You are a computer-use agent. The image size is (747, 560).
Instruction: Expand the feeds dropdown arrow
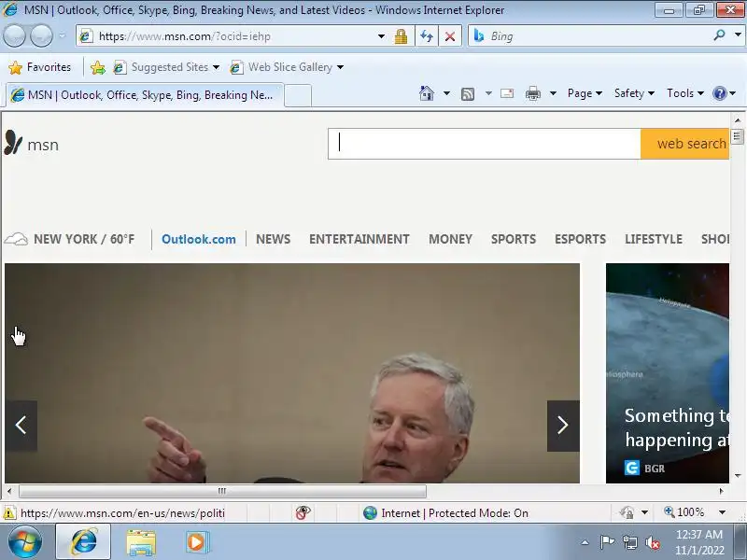coord(488,93)
